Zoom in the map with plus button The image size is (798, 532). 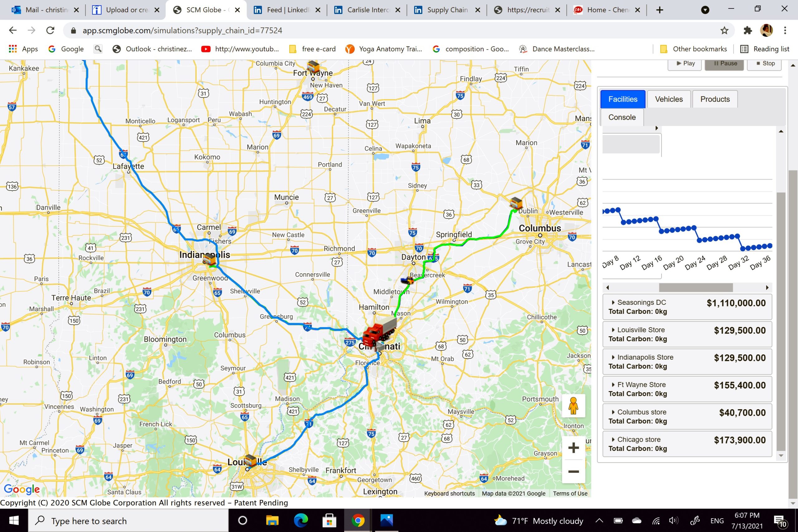pos(573,448)
